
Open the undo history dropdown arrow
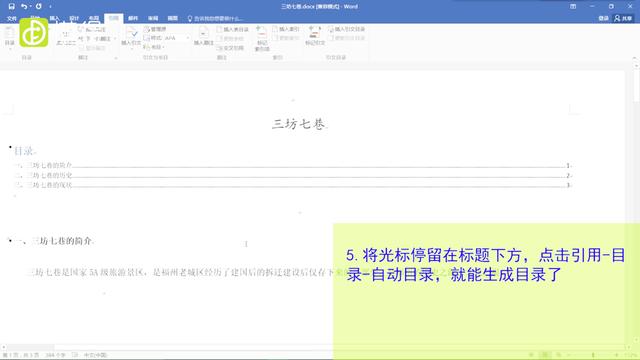(31, 7)
